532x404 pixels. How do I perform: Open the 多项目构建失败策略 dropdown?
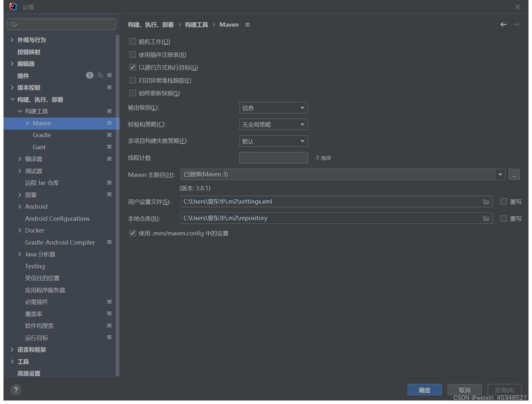(273, 141)
